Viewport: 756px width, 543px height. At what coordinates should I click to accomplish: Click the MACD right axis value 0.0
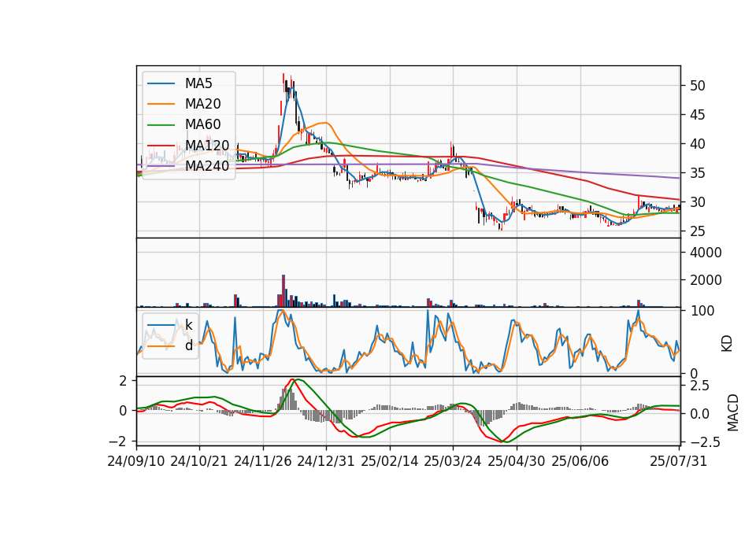coord(699,414)
